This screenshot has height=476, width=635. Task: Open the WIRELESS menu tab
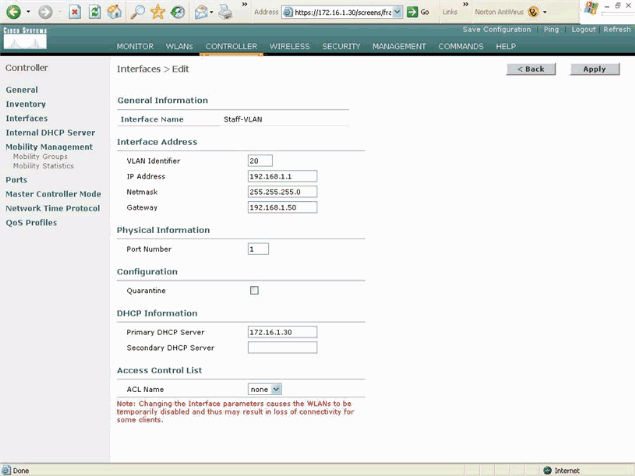pyautogui.click(x=290, y=46)
